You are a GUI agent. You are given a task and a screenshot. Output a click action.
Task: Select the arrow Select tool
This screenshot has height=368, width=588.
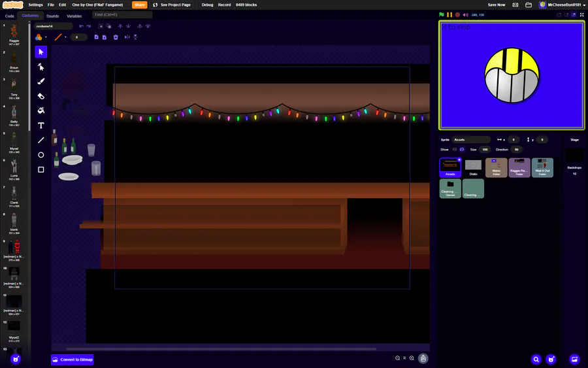click(41, 52)
